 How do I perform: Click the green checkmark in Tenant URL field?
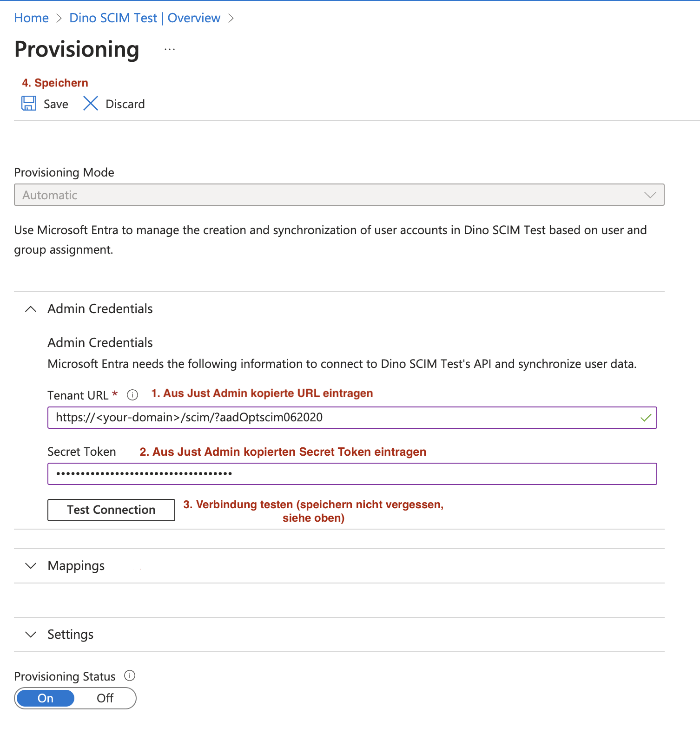(646, 418)
